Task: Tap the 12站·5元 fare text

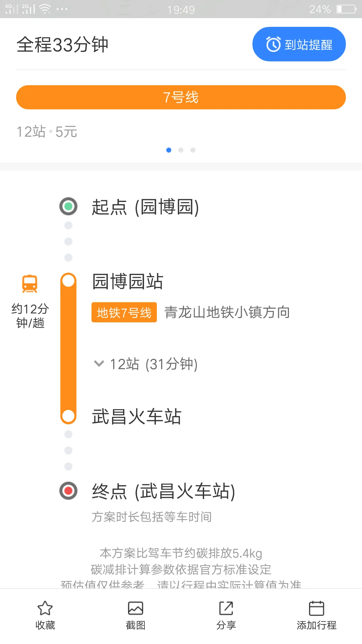Action: (x=47, y=131)
